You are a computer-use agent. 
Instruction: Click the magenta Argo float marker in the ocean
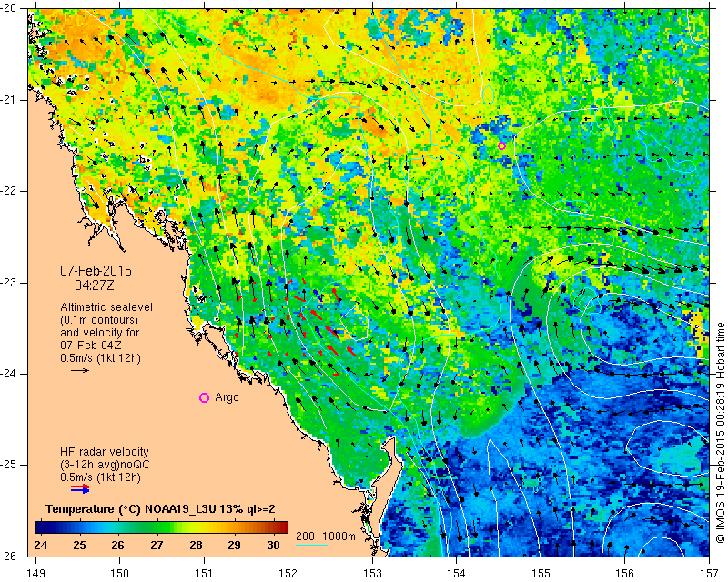pos(501,146)
